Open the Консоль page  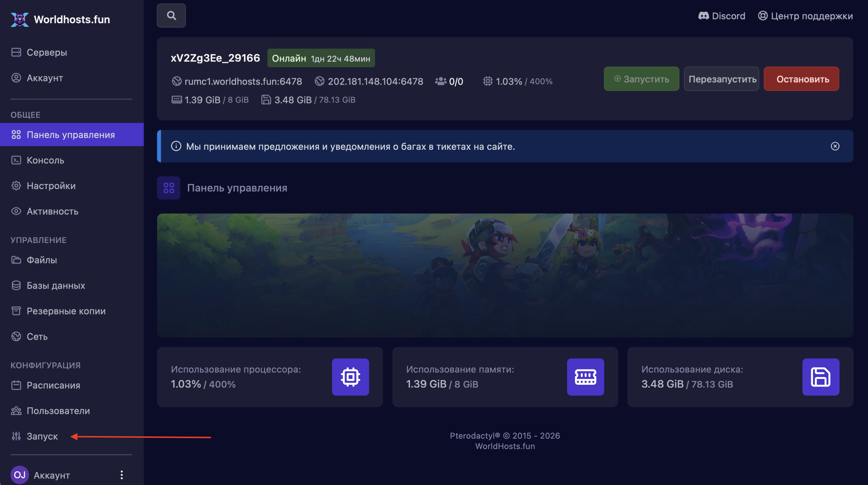45,160
